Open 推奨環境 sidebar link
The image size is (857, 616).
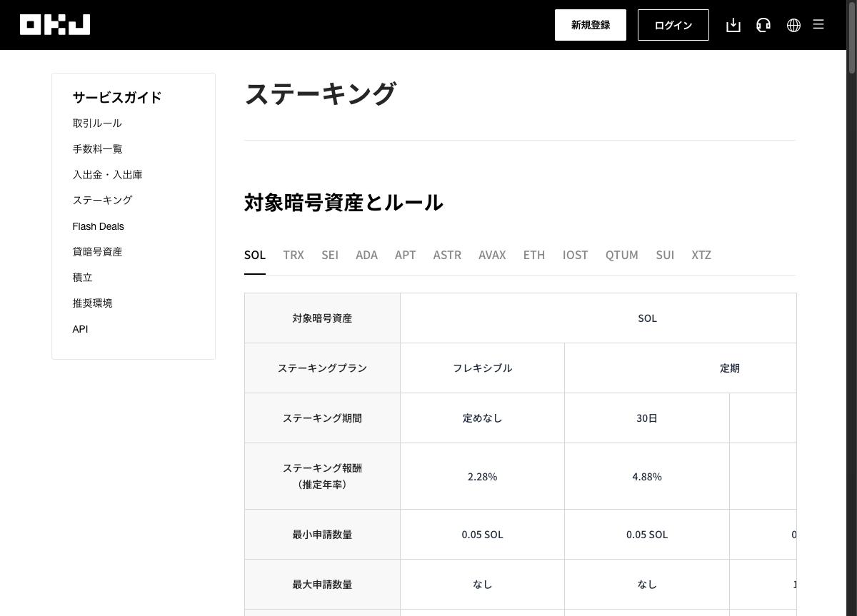pyautogui.click(x=92, y=303)
